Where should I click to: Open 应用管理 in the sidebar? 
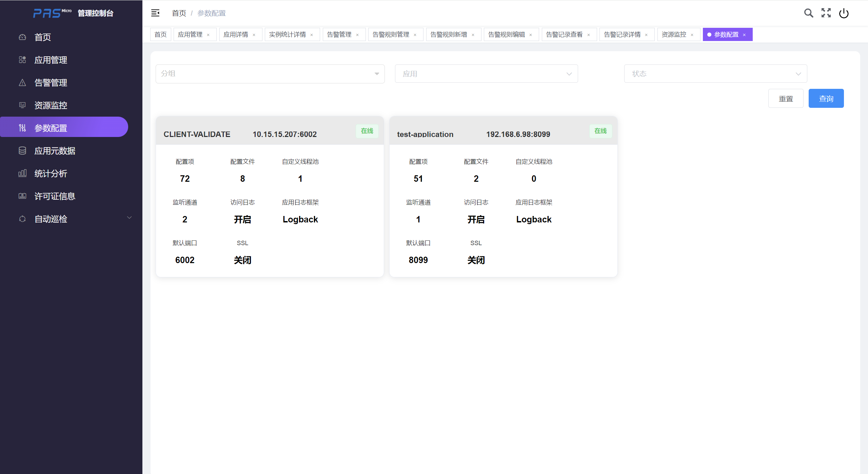tap(51, 60)
